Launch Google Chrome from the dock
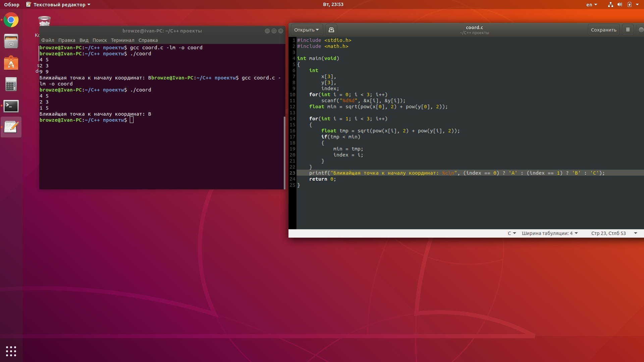 coord(11,20)
